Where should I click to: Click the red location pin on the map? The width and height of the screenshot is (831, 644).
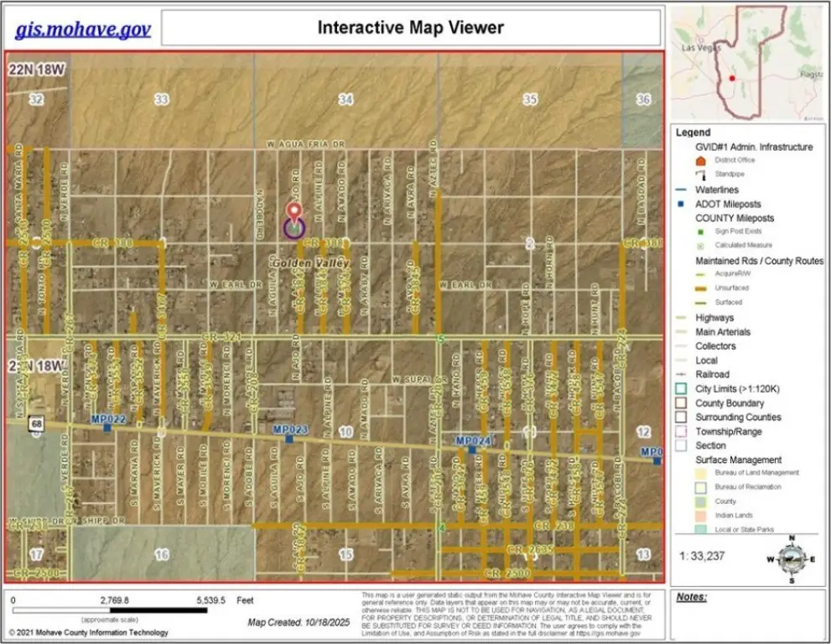(293, 210)
